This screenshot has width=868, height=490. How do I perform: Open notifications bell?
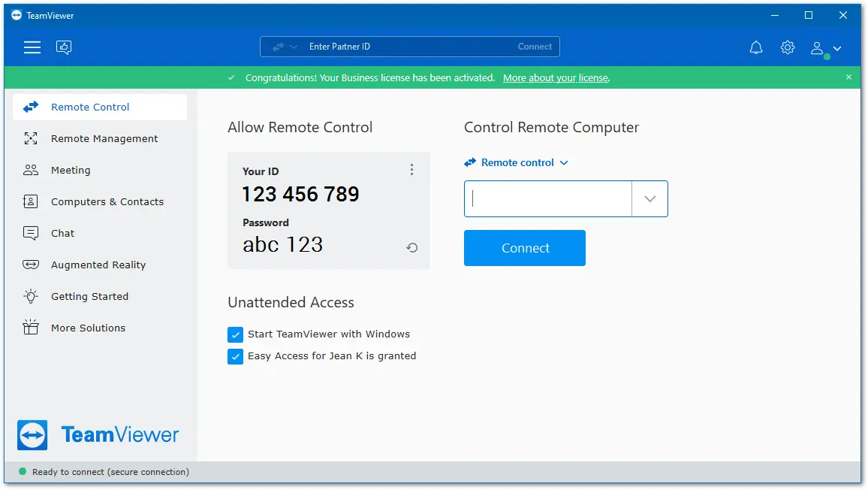(x=756, y=47)
